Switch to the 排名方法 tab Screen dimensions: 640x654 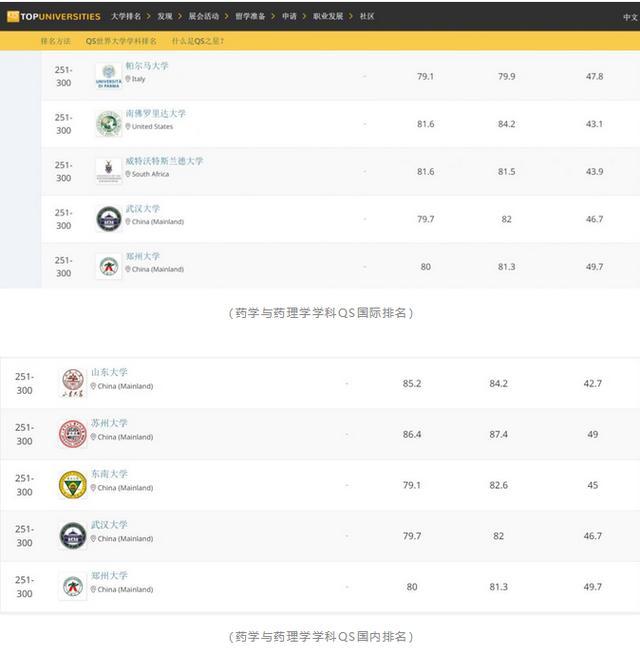pyautogui.click(x=56, y=41)
